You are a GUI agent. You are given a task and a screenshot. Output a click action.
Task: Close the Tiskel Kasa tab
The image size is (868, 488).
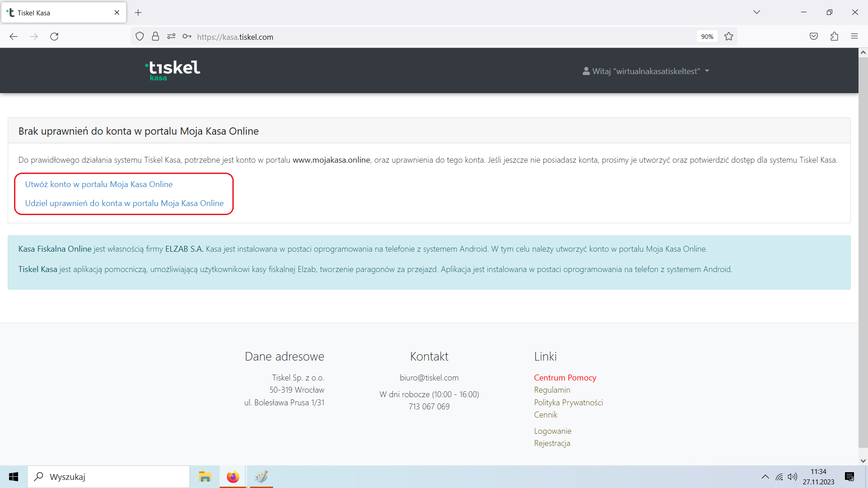(x=117, y=13)
